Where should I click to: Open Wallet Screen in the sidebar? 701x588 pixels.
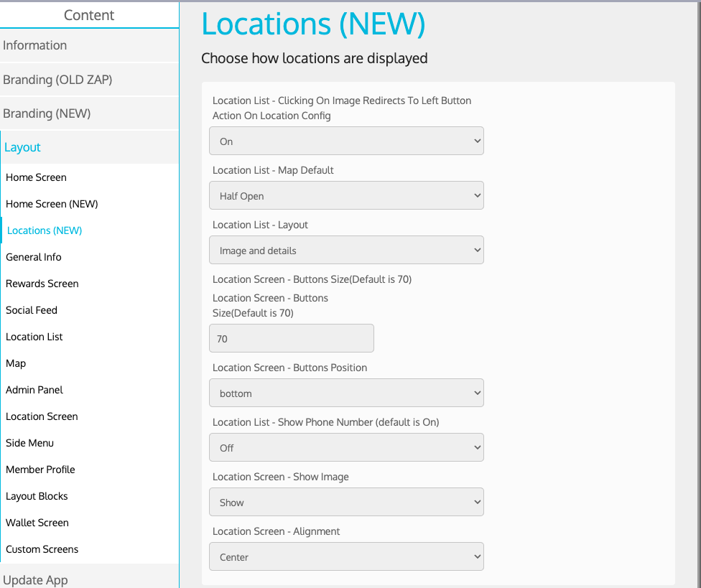[x=37, y=523]
